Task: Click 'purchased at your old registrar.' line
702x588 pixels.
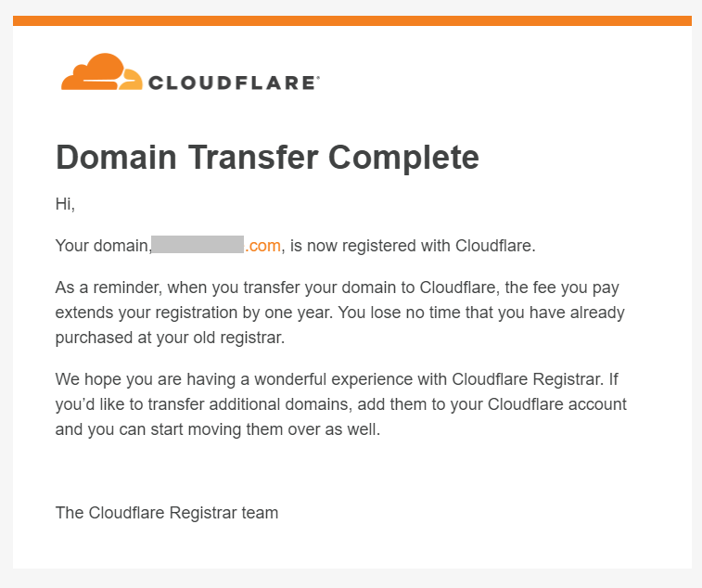Action: (x=170, y=338)
